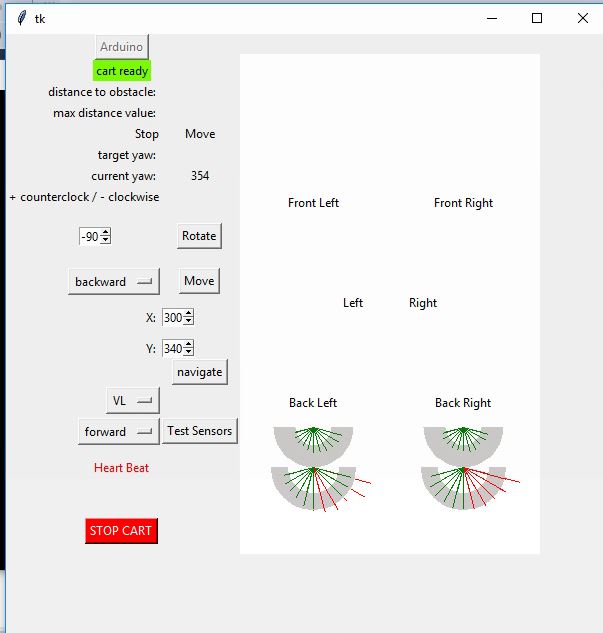This screenshot has height=633, width=603.
Task: Click the green 'cart ready' status label
Action: point(122,71)
